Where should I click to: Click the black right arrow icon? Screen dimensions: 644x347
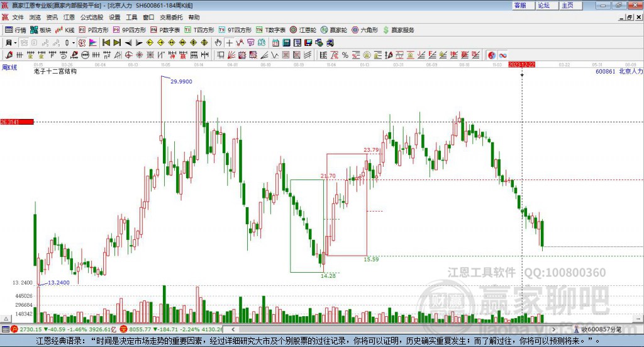139,43
